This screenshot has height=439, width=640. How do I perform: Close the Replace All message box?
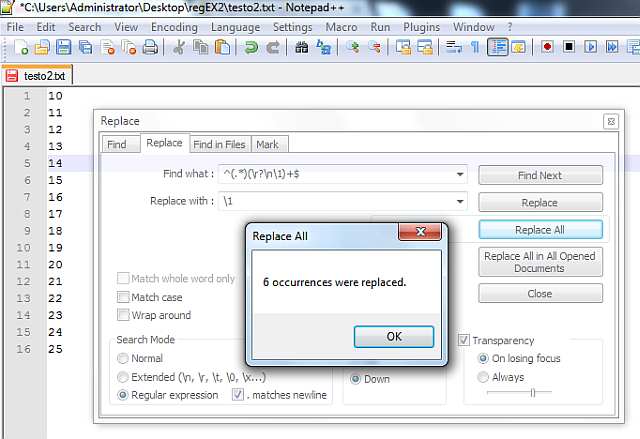pos(420,232)
